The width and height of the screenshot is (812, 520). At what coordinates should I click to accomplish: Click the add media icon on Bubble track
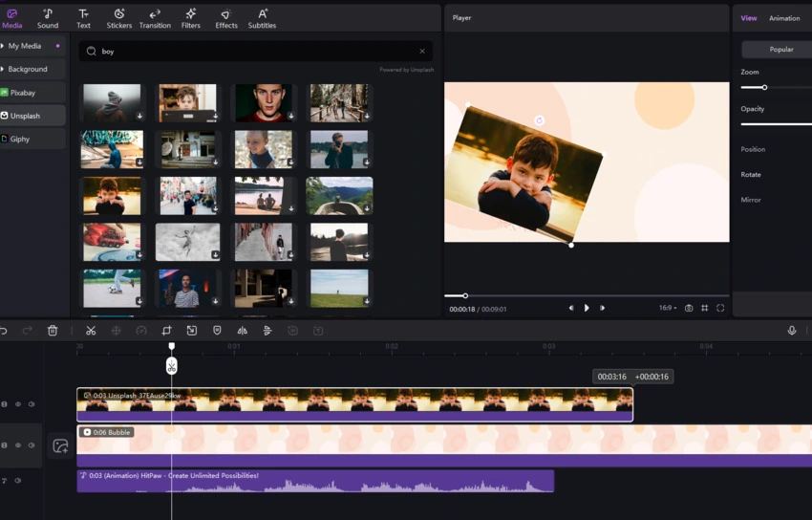60,446
